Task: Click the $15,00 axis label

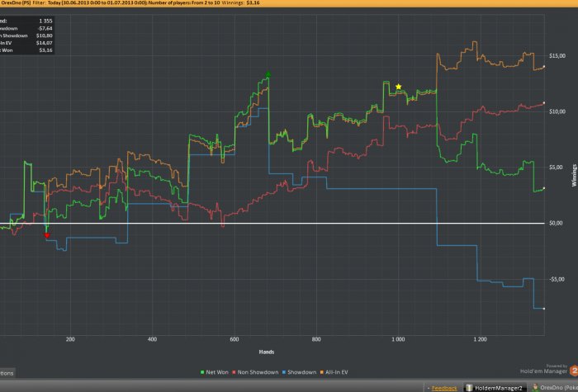Action: [x=557, y=55]
